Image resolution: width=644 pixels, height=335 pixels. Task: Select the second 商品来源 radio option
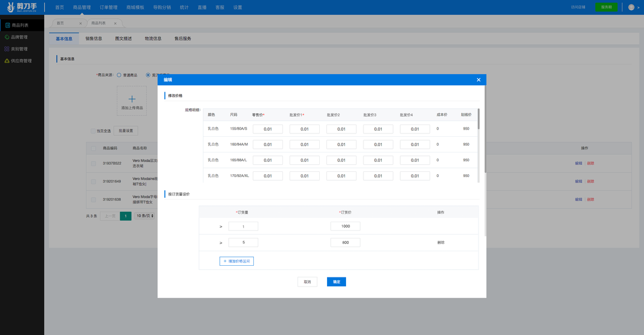pos(148,75)
